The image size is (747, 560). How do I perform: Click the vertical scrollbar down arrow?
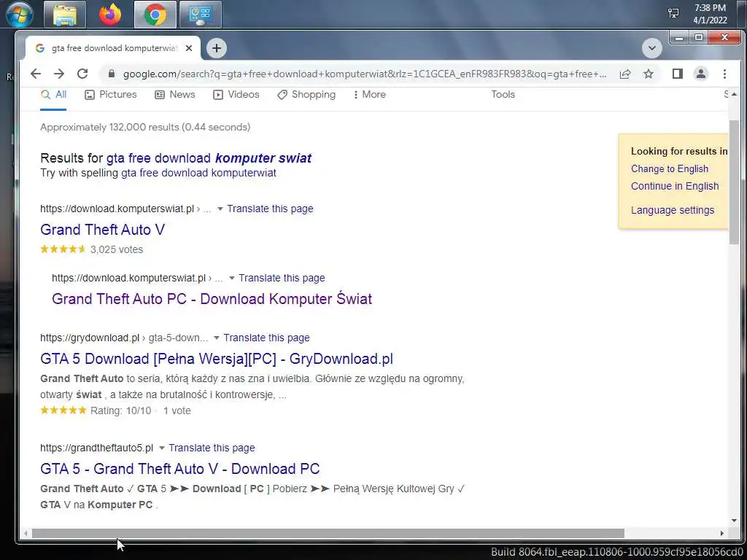click(734, 521)
